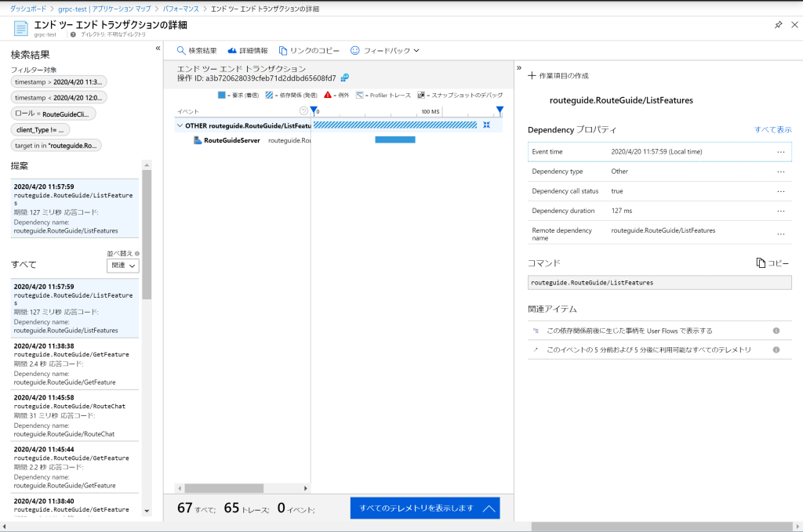Click the icon next to operation ID
803x532 pixels.
345,78
